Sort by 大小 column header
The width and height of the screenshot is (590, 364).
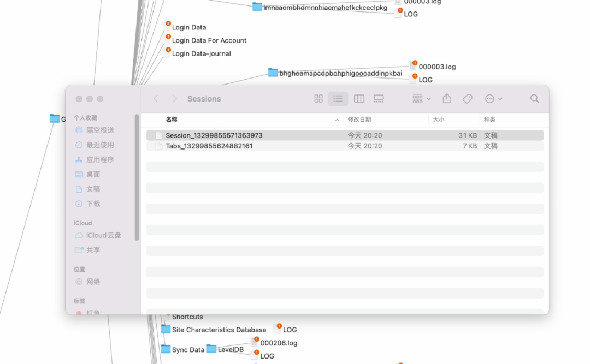tap(438, 120)
